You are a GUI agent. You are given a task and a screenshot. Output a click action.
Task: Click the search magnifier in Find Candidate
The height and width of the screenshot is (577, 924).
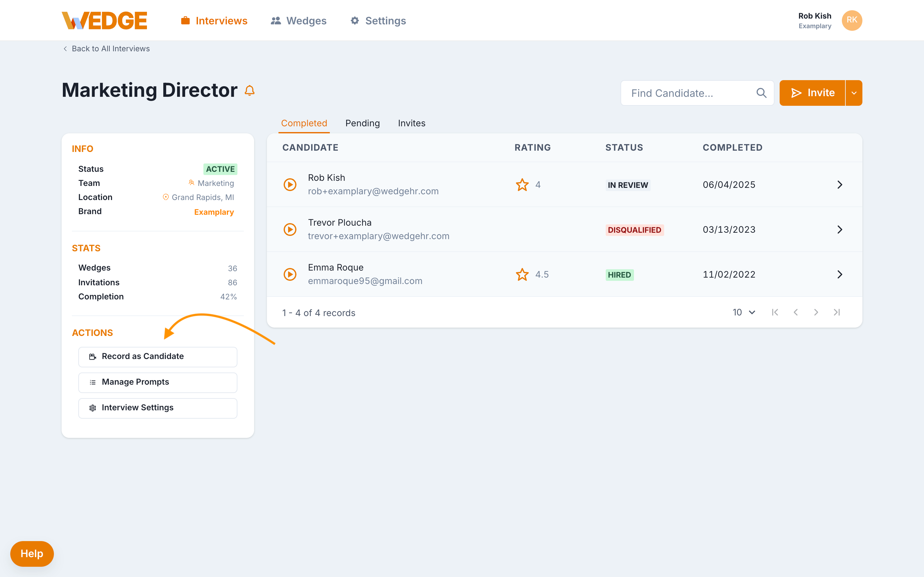click(761, 93)
